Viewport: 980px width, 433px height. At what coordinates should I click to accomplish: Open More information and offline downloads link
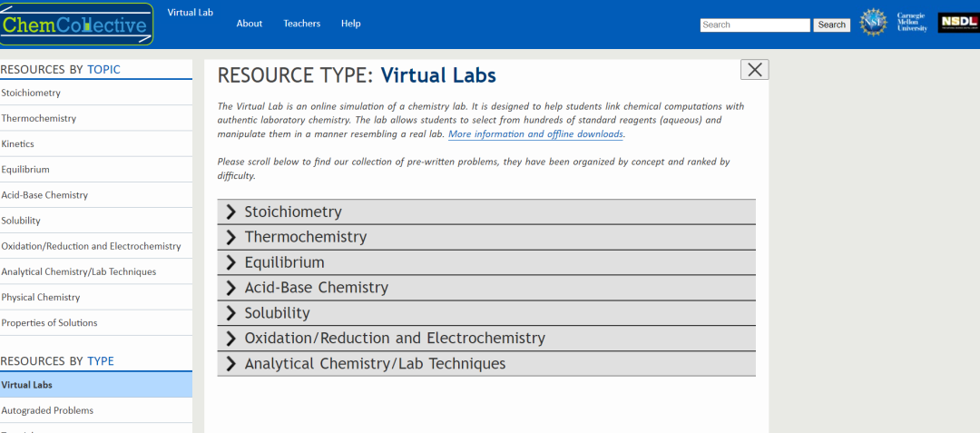tap(535, 134)
